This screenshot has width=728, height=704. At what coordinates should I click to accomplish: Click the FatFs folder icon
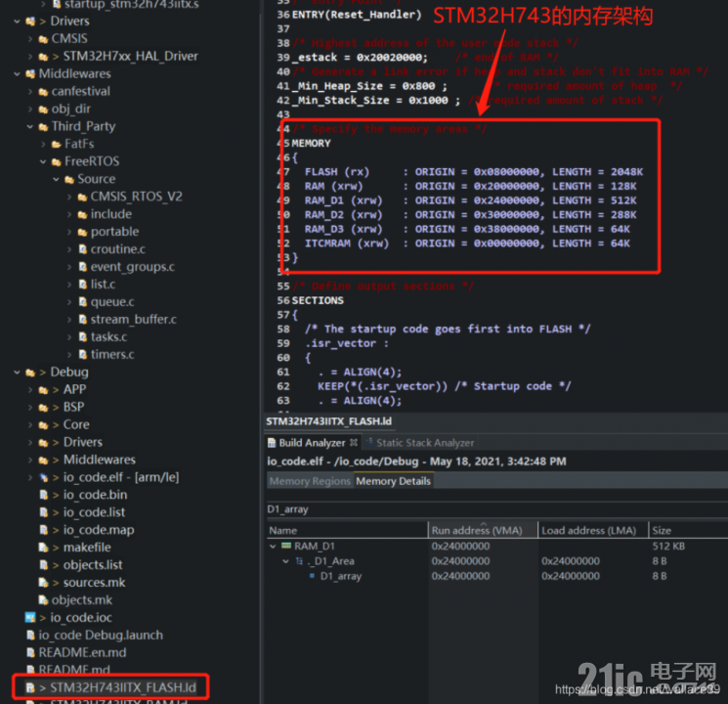[x=56, y=145]
